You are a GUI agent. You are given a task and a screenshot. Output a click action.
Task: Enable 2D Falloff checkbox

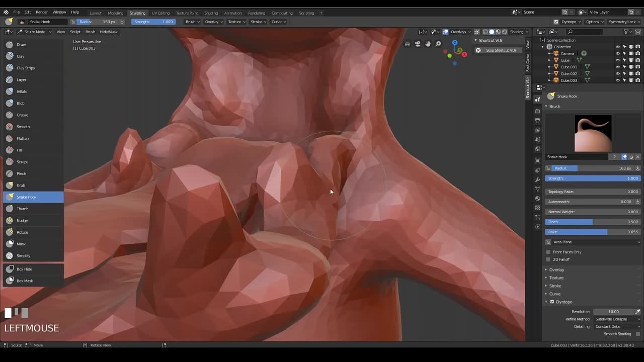tap(548, 259)
